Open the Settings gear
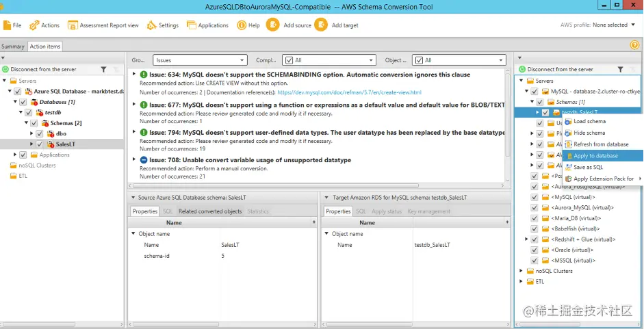Image resolution: width=644 pixels, height=329 pixels. coord(152,25)
